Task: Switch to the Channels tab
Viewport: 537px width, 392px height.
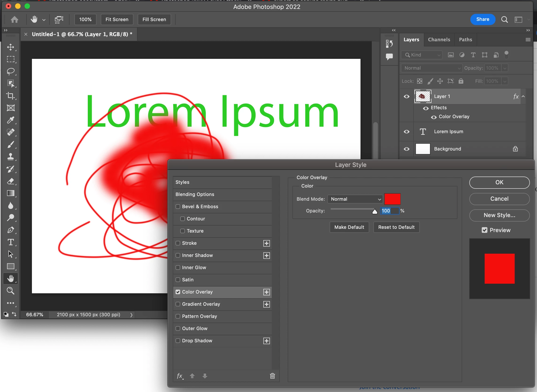Action: [x=439, y=40]
